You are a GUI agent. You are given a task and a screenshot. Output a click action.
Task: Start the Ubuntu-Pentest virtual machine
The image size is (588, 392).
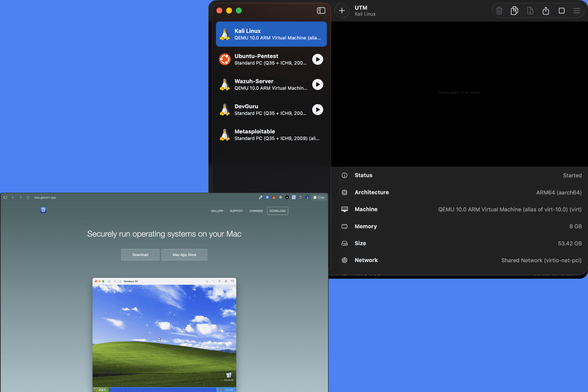coord(318,59)
